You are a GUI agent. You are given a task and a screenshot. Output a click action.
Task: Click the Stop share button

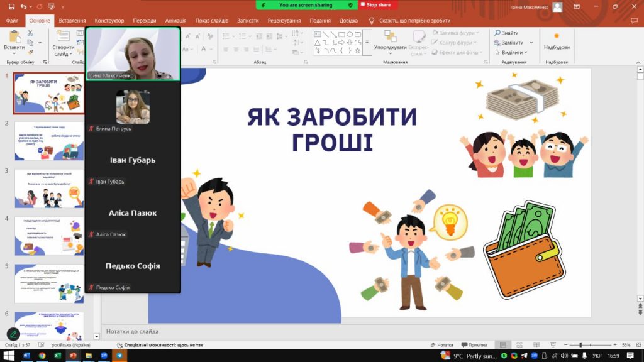tap(379, 5)
